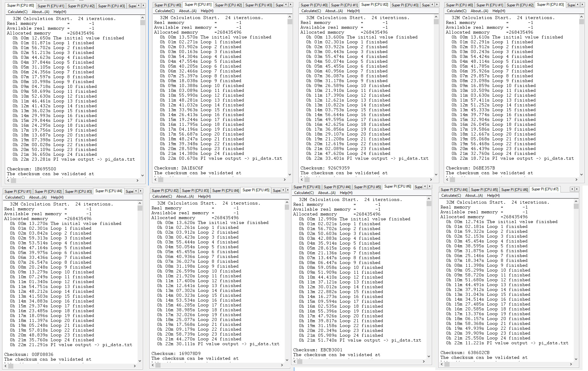Viewport: 588px width, 371px height.
Task: Switch to the Super PI [CPU #7] tab
Action: [545, 189]
